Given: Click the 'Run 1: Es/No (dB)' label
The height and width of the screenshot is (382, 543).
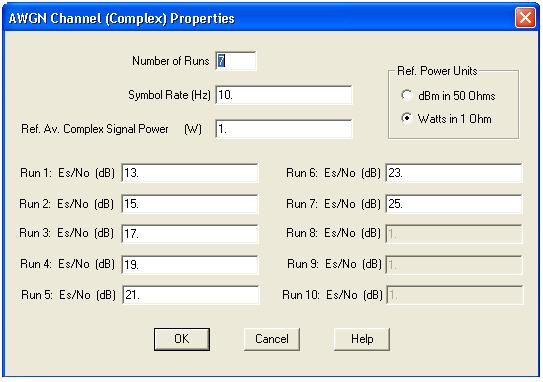Looking at the screenshot, I should coord(68,173).
